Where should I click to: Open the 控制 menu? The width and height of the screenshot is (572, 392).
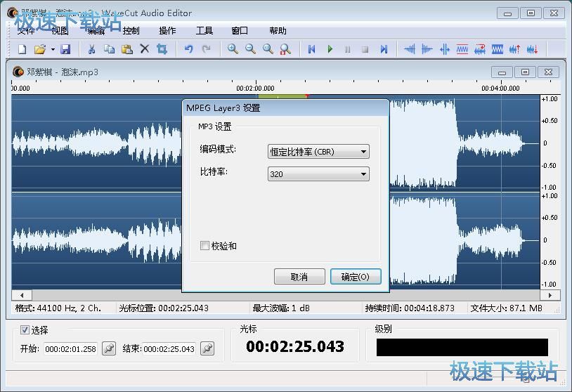point(131,31)
